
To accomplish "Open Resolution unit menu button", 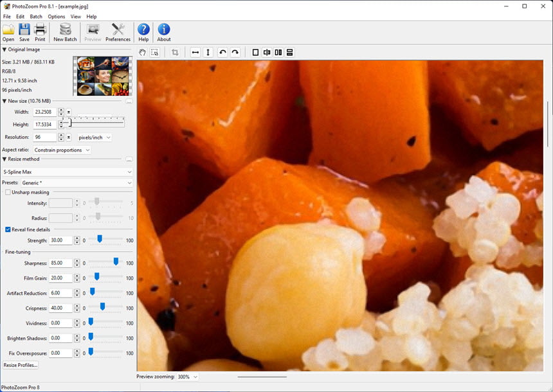I will click(69, 138).
